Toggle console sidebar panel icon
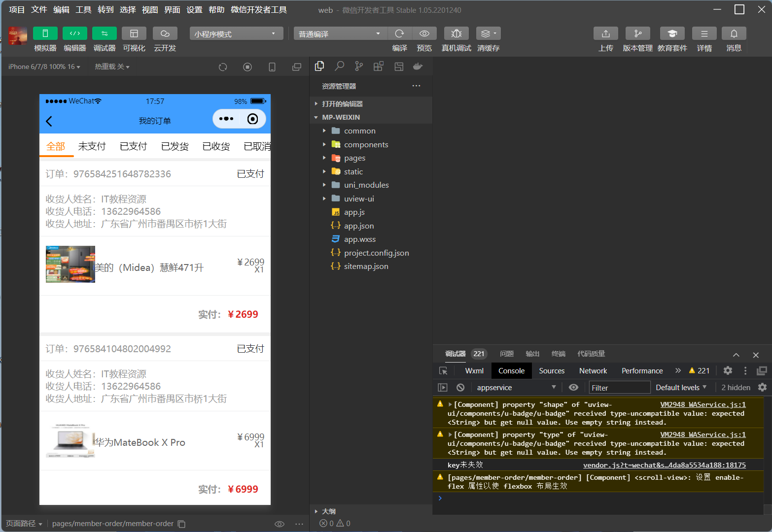This screenshot has width=772, height=532. (443, 388)
